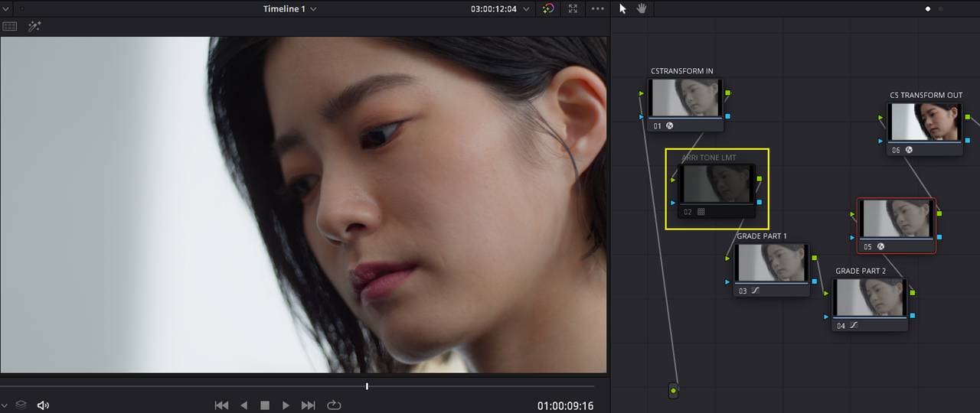Jump to the last frame button

coord(309,405)
